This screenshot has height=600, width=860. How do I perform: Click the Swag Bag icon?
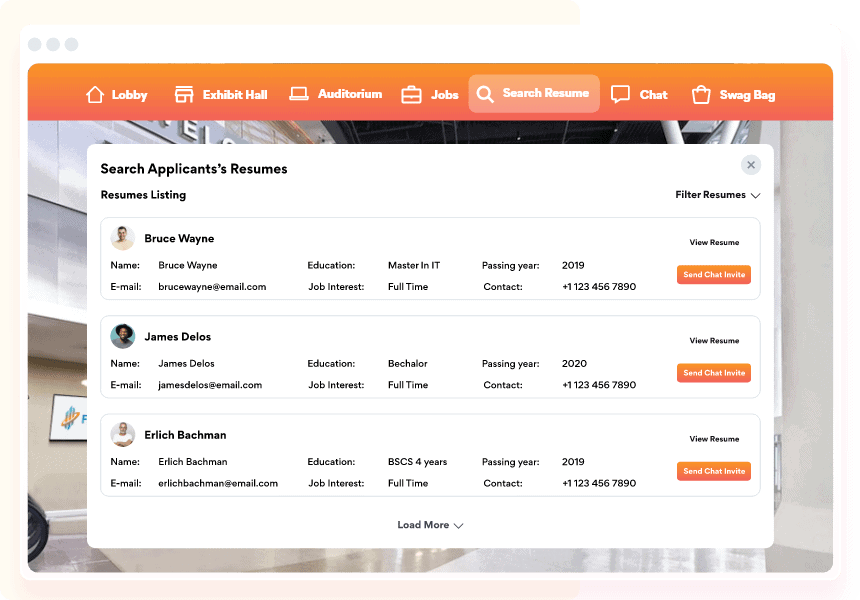(700, 93)
